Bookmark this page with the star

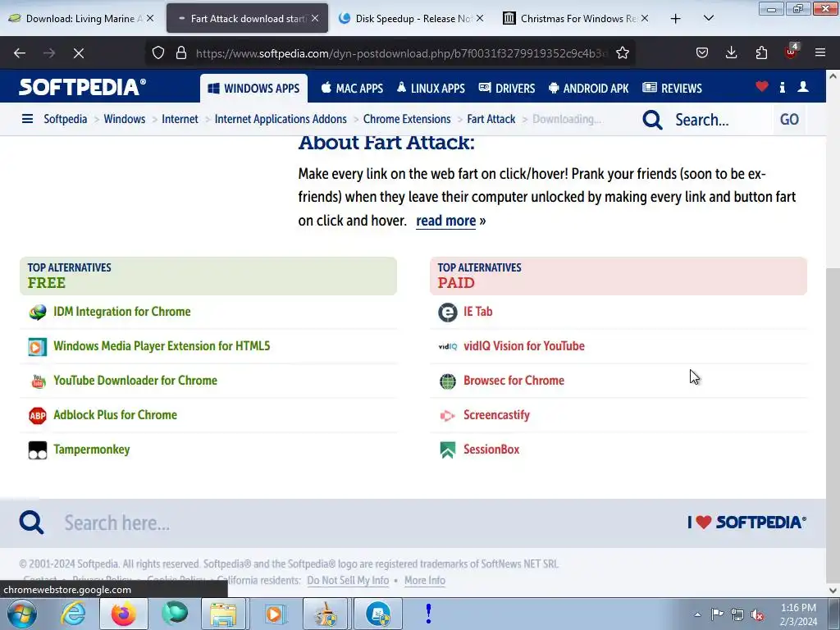pyautogui.click(x=622, y=53)
